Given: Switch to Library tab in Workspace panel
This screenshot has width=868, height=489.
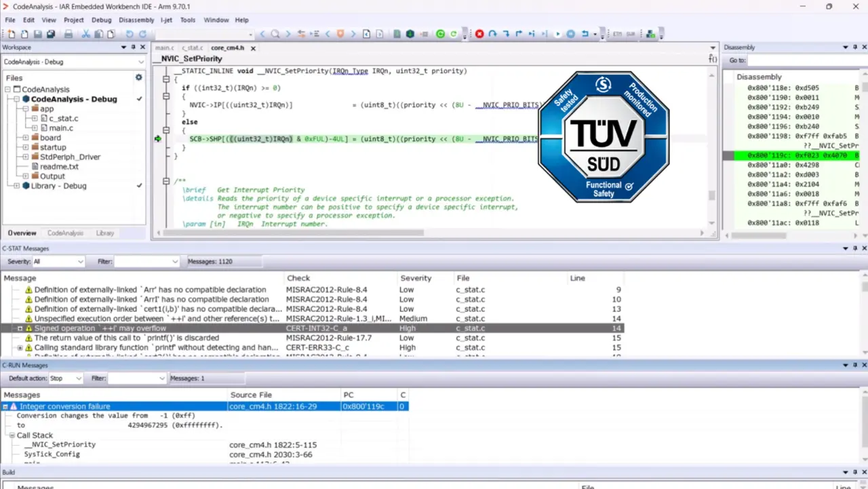Looking at the screenshot, I should 105,233.
